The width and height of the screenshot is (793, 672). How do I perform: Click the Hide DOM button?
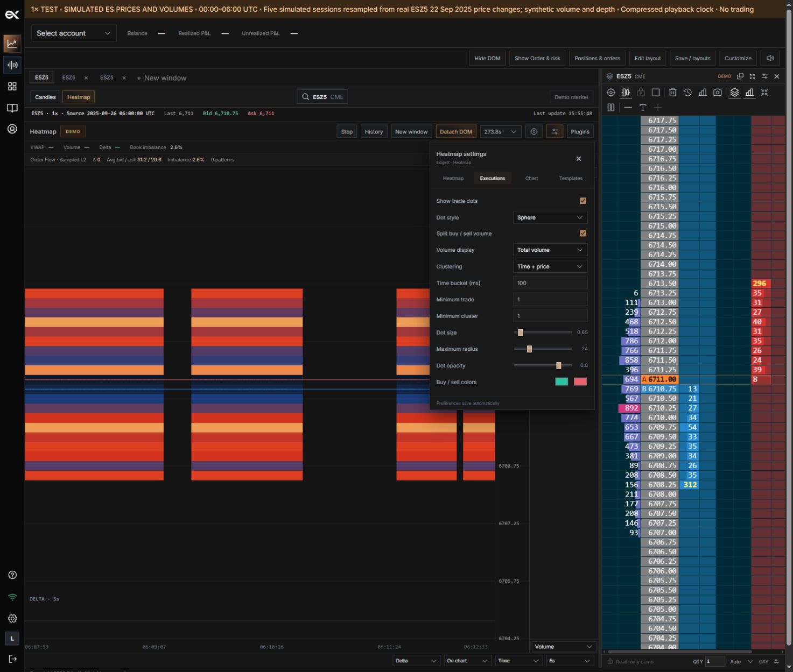coord(487,58)
